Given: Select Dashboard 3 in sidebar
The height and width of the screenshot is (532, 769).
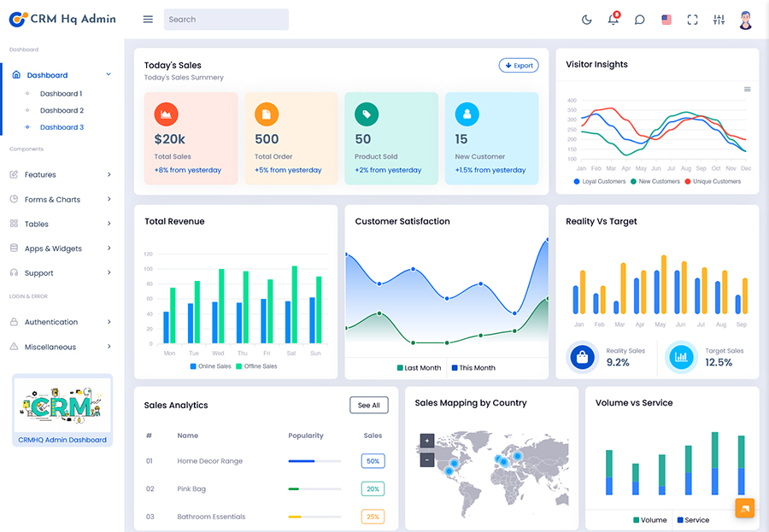Looking at the screenshot, I should click(62, 127).
